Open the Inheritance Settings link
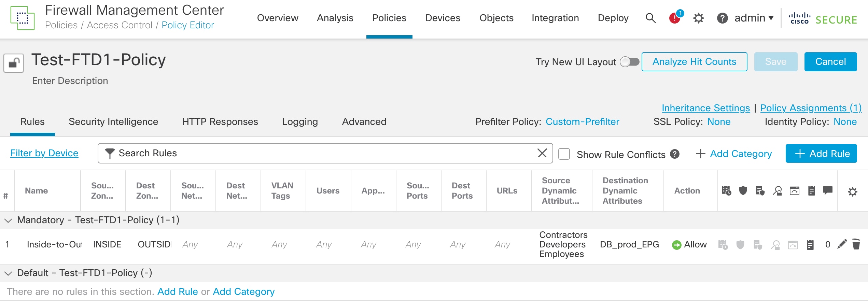Viewport: 868px width, 301px height. point(705,108)
